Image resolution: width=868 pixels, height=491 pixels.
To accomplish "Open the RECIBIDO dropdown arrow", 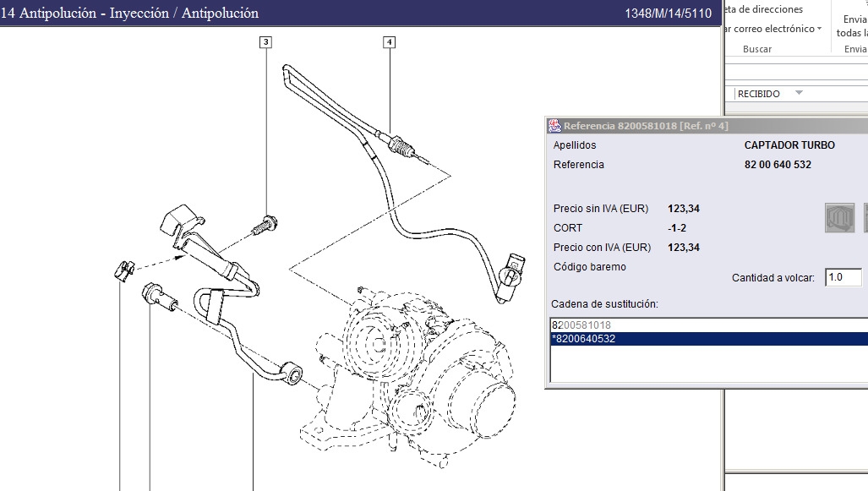I will coord(799,93).
